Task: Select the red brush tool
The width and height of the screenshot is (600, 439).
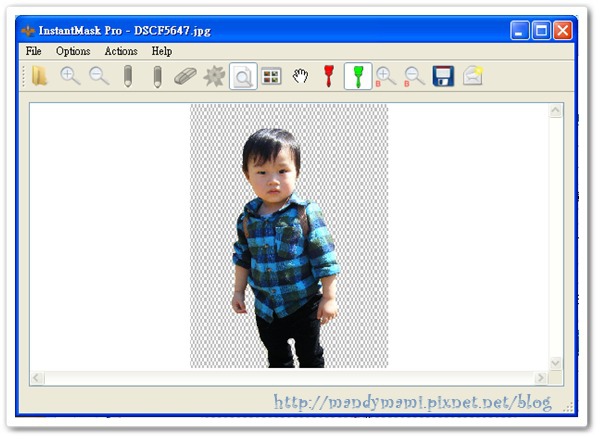Action: (x=329, y=76)
